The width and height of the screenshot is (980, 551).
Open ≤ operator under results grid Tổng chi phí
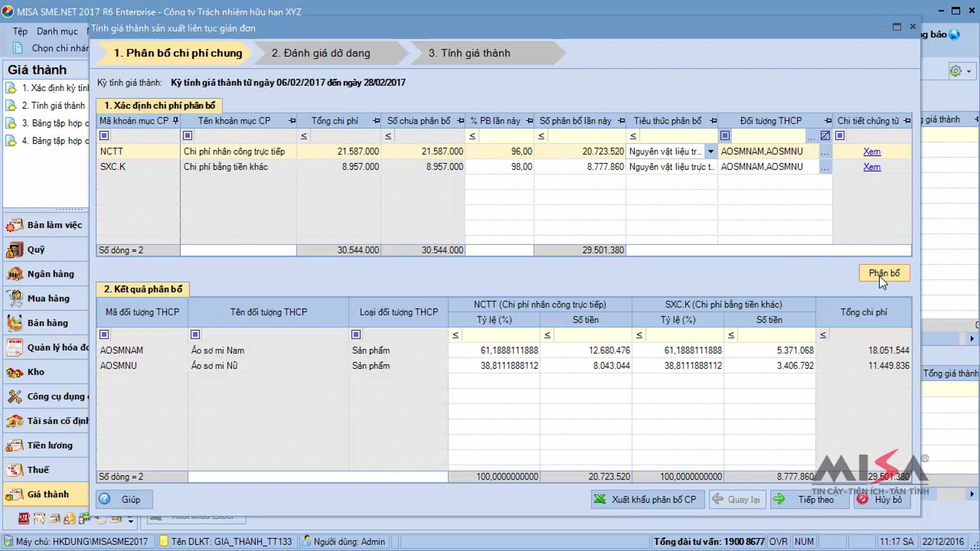pos(823,335)
